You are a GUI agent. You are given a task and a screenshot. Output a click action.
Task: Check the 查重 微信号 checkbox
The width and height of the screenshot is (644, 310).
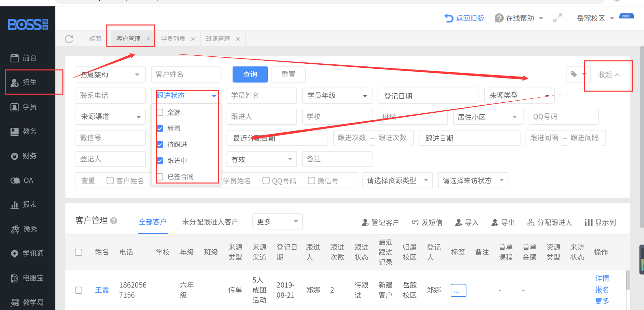[311, 180]
